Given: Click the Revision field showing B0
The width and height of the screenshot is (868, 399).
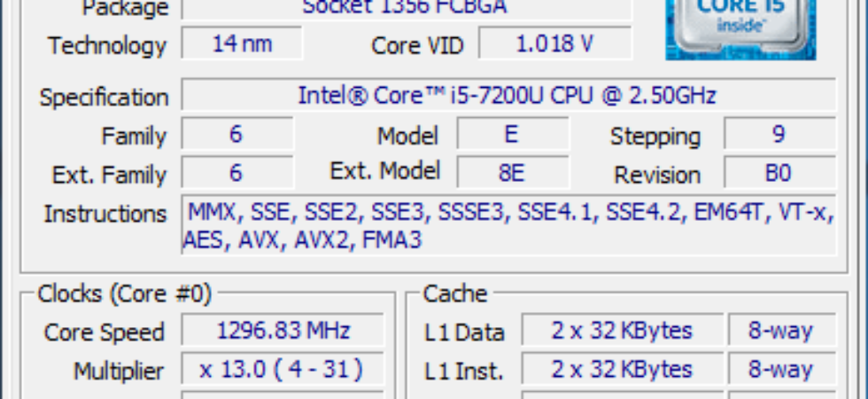Looking at the screenshot, I should click(x=780, y=173).
